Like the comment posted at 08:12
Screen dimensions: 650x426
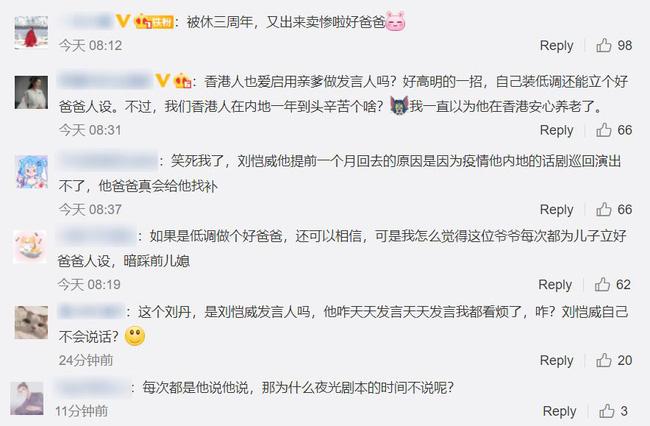pos(604,45)
